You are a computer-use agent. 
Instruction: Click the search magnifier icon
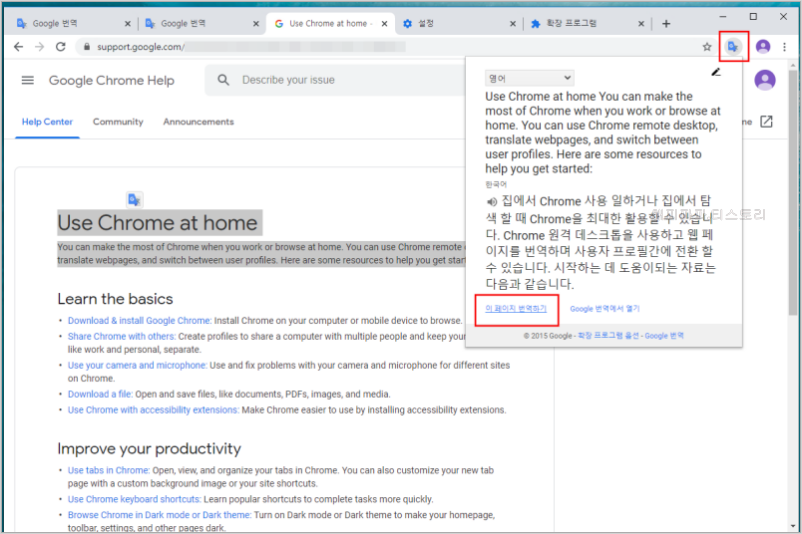click(223, 80)
